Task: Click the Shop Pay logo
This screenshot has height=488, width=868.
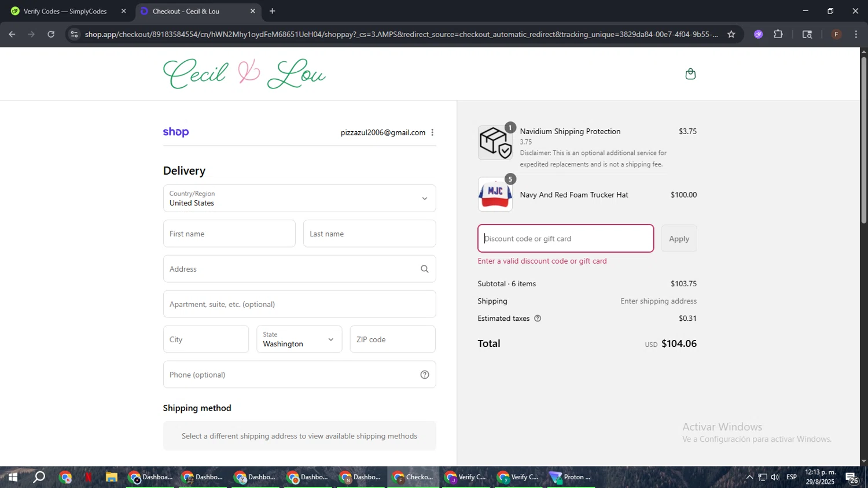Action: 176,132
